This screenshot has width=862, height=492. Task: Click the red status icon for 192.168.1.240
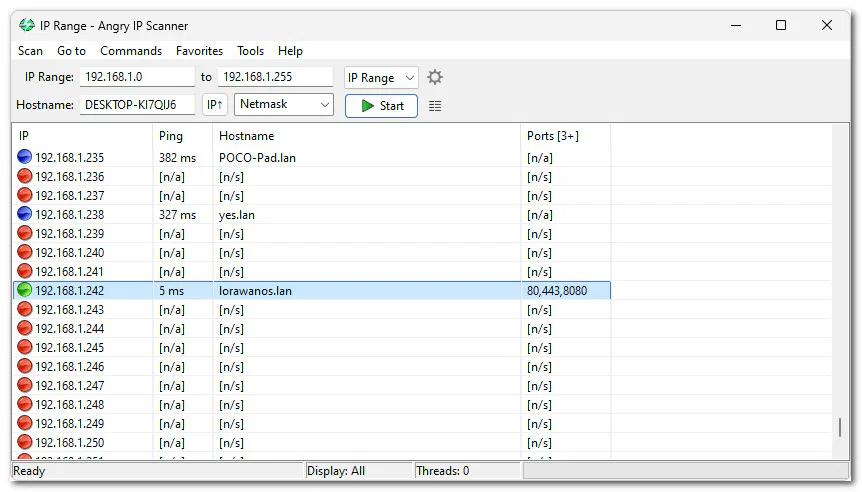tap(24, 252)
